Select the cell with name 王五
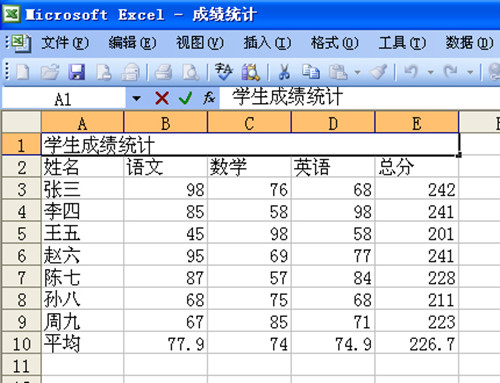This screenshot has height=383, width=500. pyautogui.click(x=82, y=233)
